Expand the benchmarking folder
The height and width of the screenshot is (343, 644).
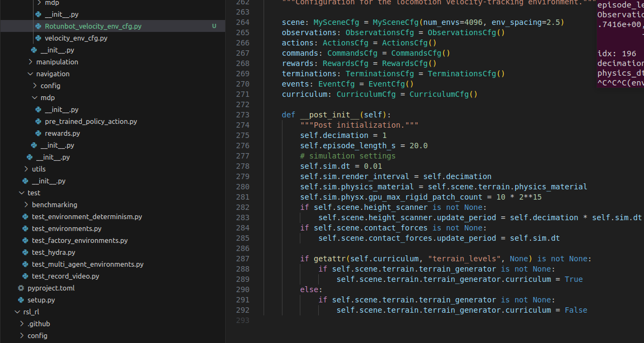click(x=55, y=205)
